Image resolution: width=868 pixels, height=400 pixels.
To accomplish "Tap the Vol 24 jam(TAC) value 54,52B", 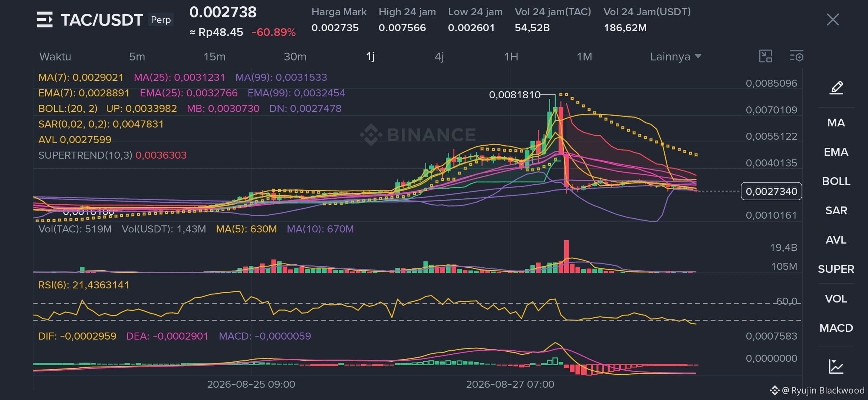I will click(532, 28).
